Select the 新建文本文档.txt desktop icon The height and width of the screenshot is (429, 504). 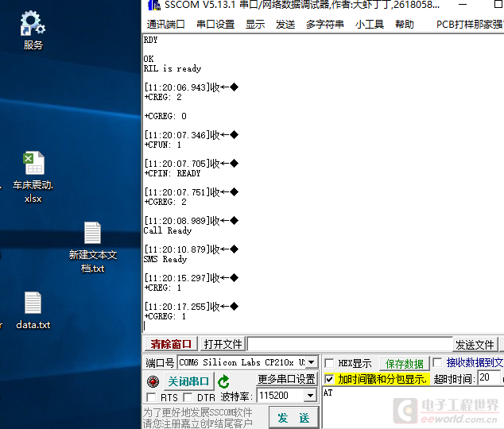pyautogui.click(x=92, y=247)
